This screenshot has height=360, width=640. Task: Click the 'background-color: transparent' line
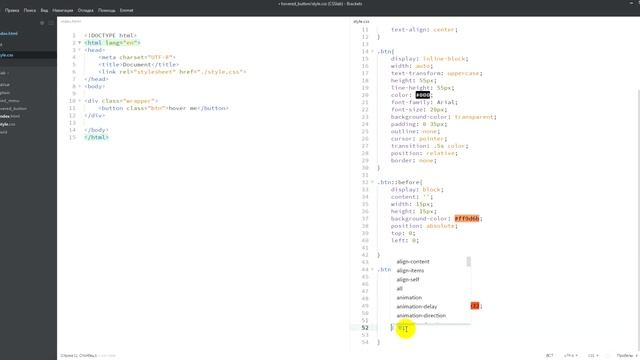coord(444,117)
